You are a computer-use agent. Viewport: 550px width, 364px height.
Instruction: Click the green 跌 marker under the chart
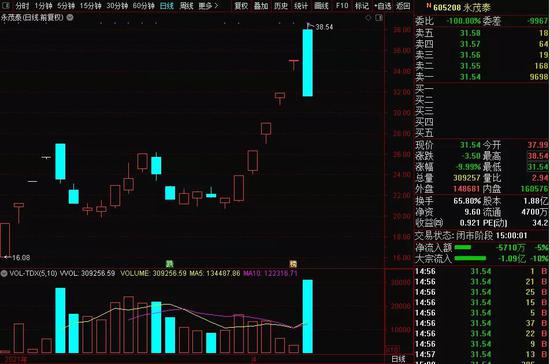click(x=170, y=264)
